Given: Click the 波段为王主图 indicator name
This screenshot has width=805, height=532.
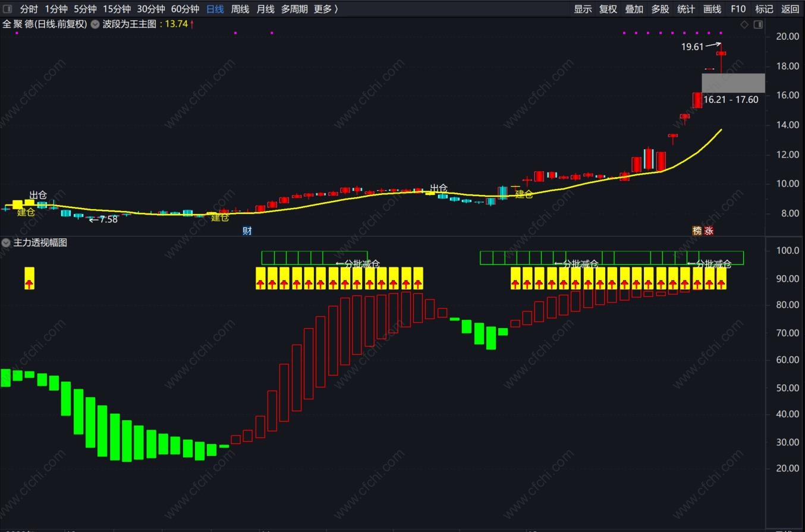Looking at the screenshot, I should click(x=130, y=24).
